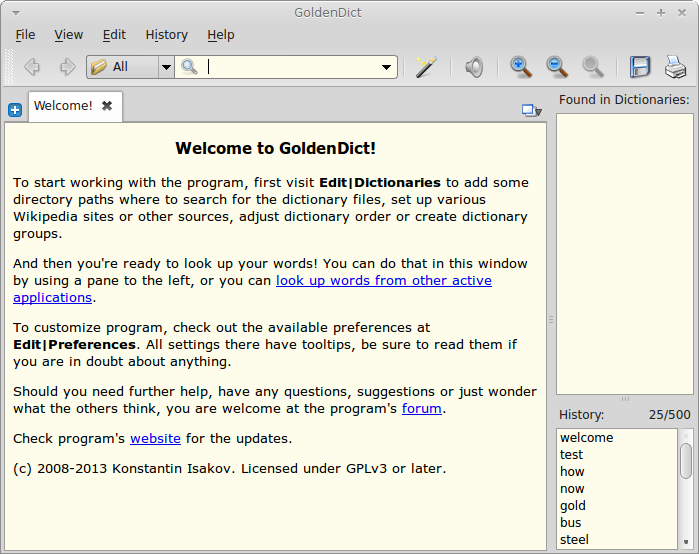Zoom in with the plus magnifier icon
Screen dimensions: 699x554
click(x=521, y=67)
